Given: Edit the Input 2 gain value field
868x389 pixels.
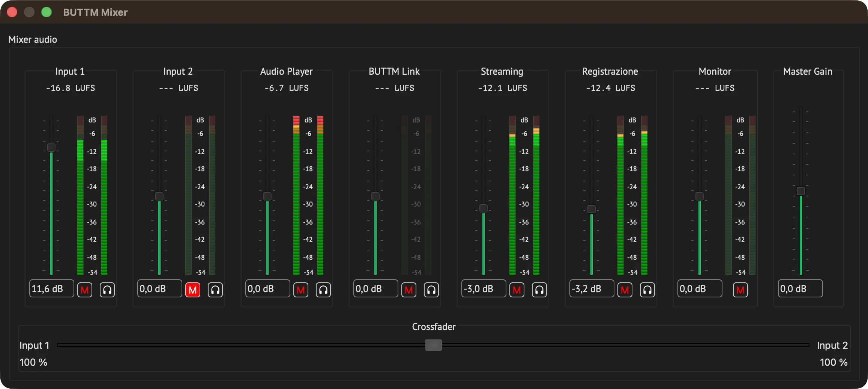Looking at the screenshot, I should click(160, 289).
